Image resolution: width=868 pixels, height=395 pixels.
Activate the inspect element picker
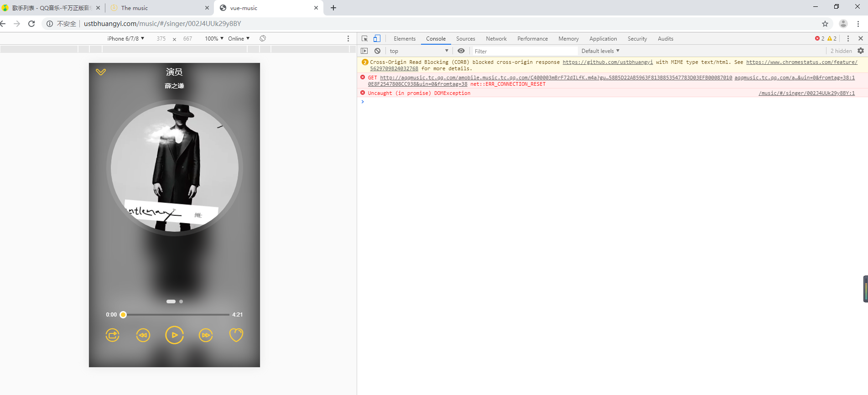(x=364, y=39)
